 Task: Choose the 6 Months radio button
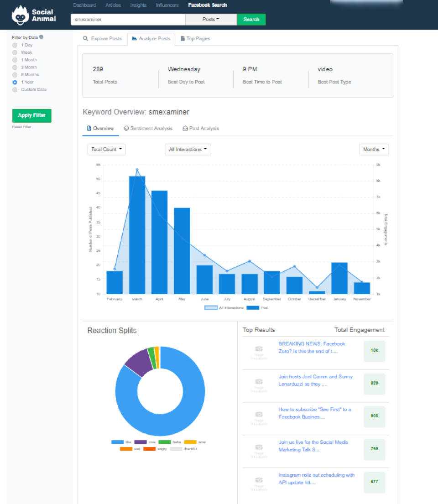[x=15, y=74]
